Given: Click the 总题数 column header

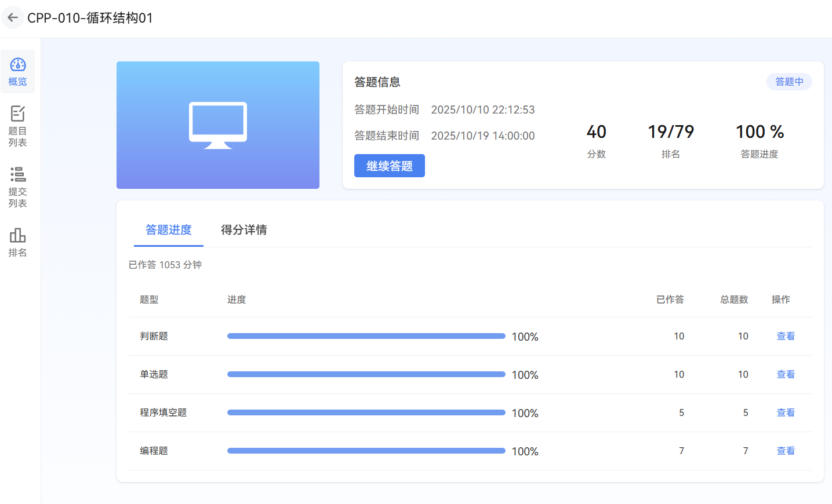Looking at the screenshot, I should pyautogui.click(x=734, y=300).
